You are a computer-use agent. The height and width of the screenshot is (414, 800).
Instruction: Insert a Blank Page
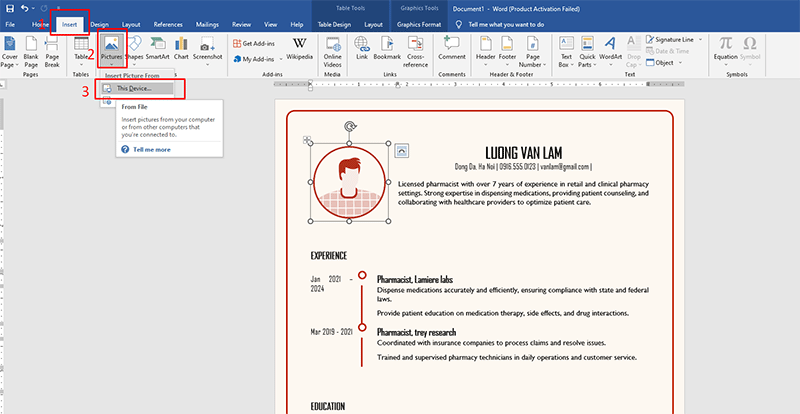click(x=31, y=53)
